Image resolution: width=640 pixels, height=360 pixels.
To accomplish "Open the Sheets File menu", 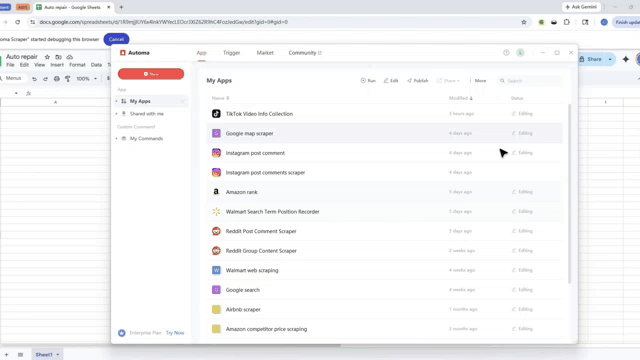I will (x=10, y=65).
